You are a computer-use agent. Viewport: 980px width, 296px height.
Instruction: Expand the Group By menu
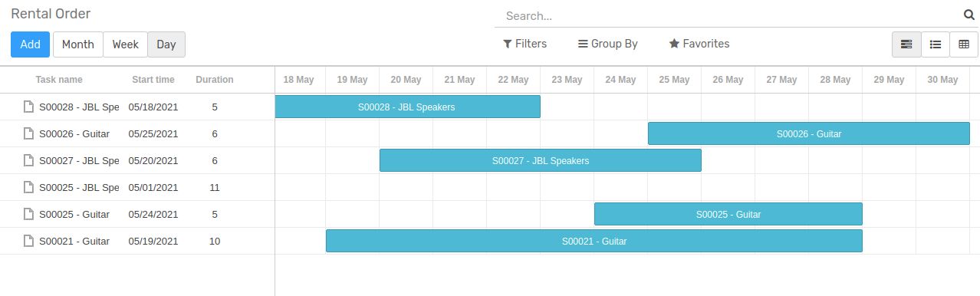coord(608,44)
